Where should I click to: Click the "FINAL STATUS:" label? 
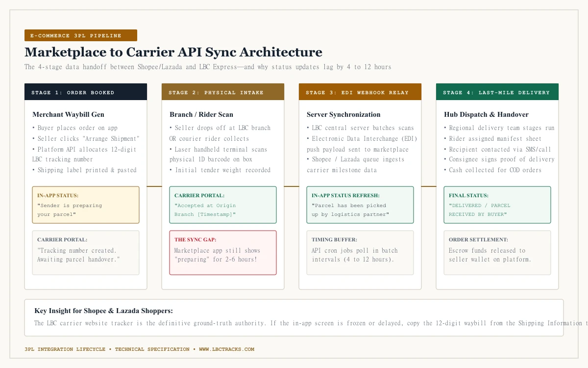pos(468,196)
